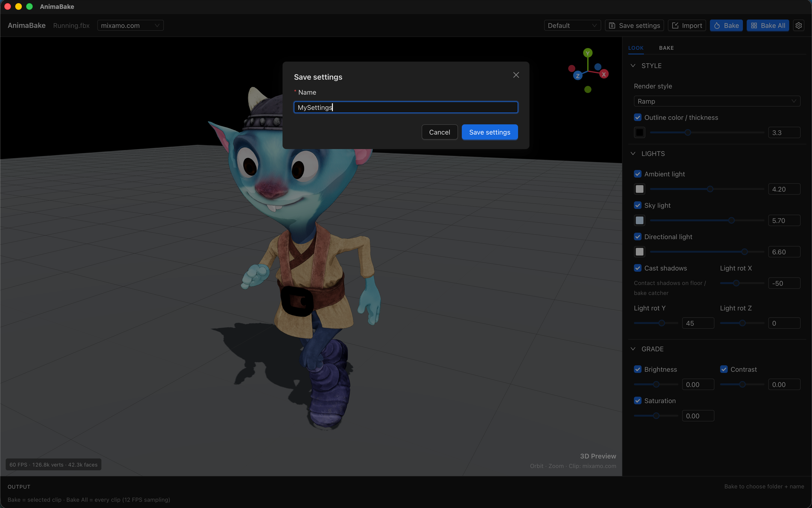Switch to the LOOK tab
812x508 pixels.
pos(636,48)
